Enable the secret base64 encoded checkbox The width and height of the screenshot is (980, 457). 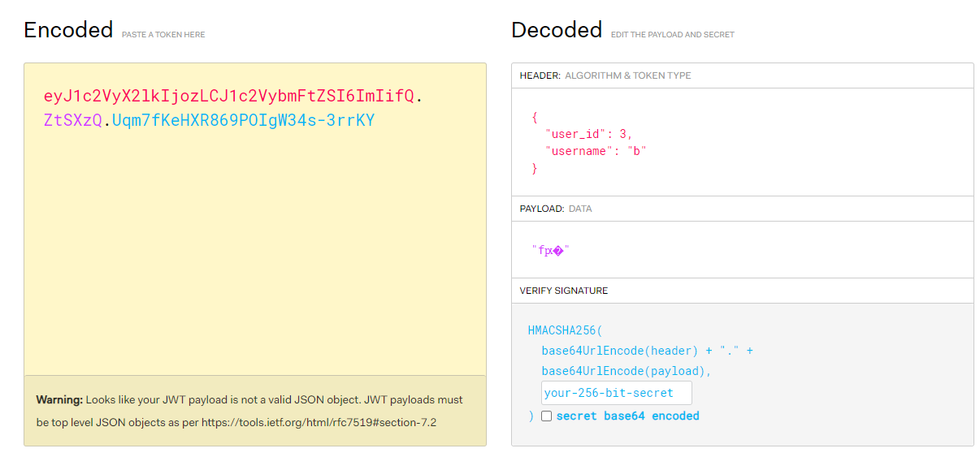[547, 416]
